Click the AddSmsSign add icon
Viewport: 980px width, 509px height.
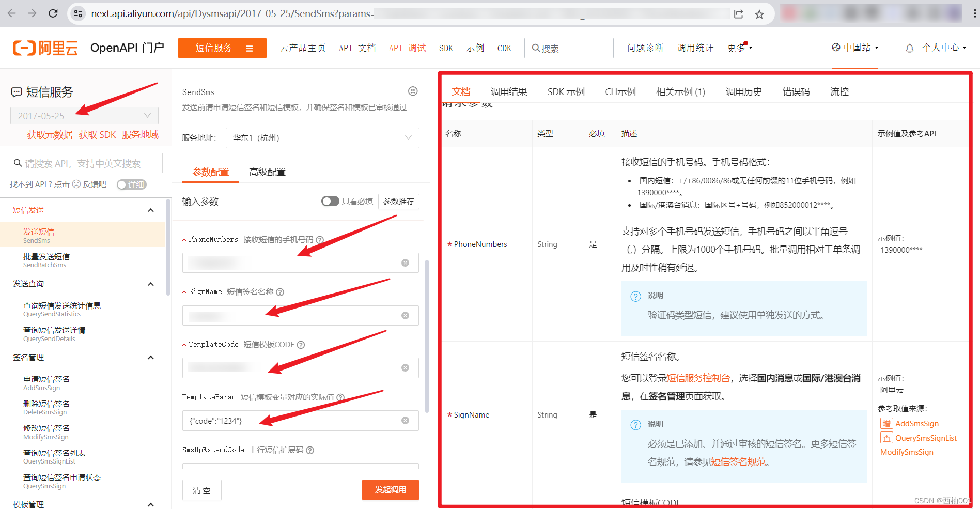pyautogui.click(x=886, y=424)
